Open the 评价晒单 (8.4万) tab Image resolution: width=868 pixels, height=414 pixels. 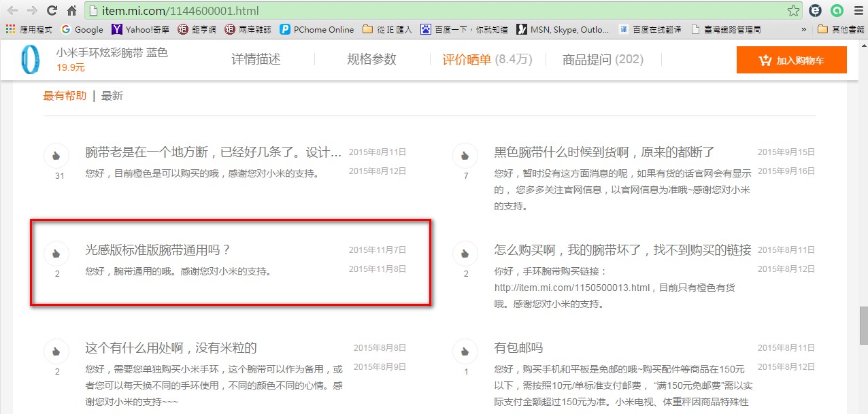click(x=487, y=59)
